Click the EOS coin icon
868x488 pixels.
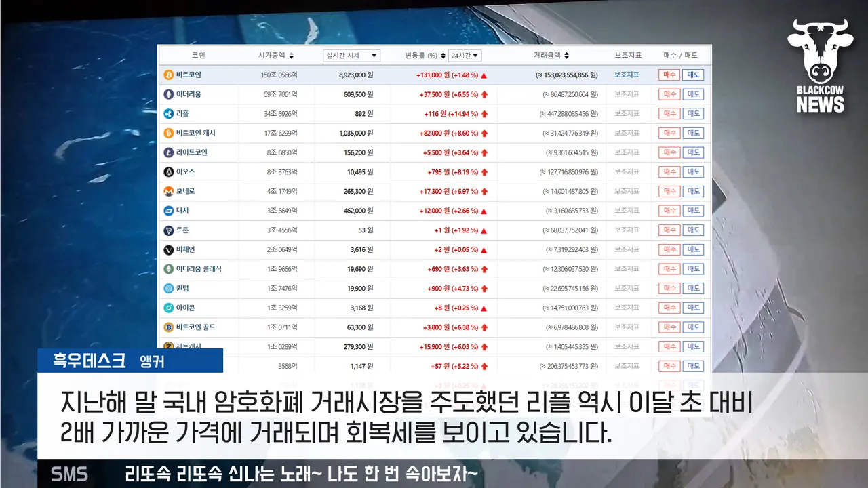point(169,172)
